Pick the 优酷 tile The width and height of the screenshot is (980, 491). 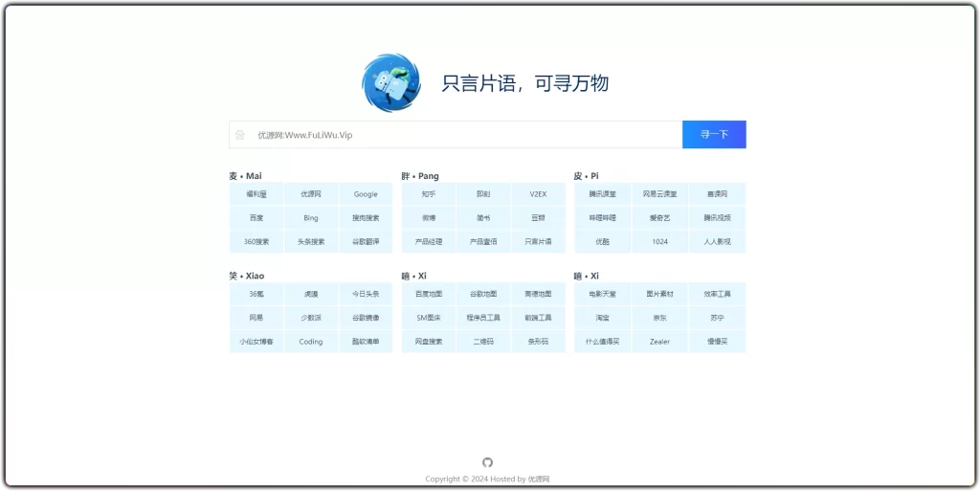click(603, 242)
